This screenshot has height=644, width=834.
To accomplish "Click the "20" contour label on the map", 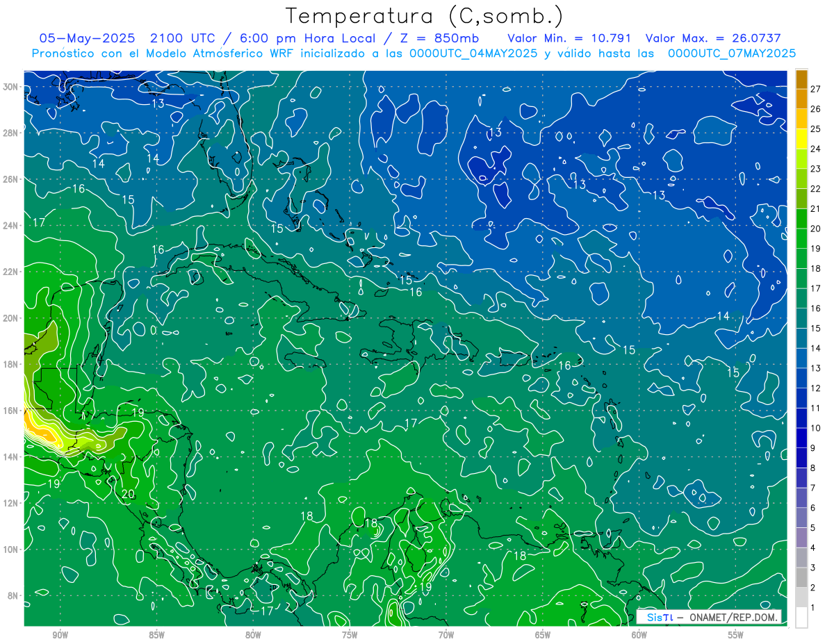I will pyautogui.click(x=128, y=494).
